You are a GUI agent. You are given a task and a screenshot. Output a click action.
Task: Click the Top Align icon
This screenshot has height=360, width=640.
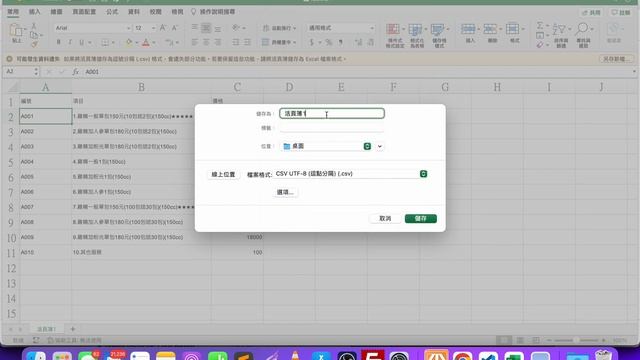coord(195,28)
